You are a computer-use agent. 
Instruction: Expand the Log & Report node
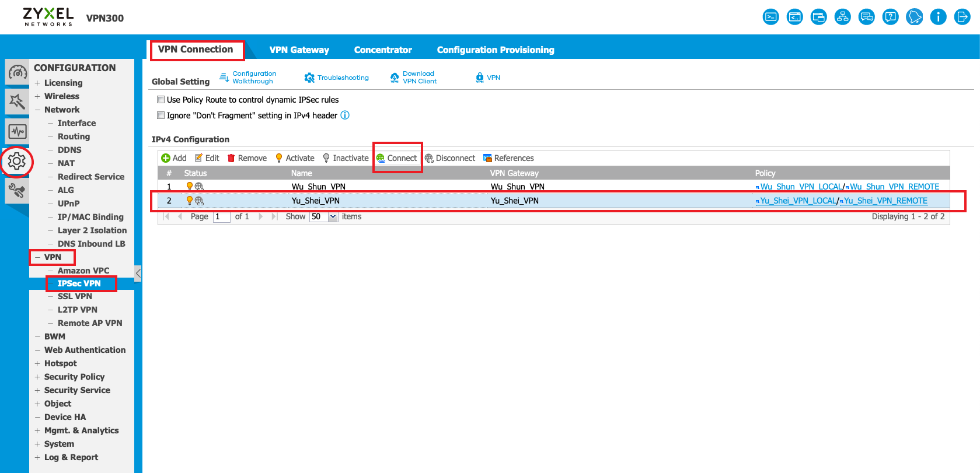click(37, 457)
